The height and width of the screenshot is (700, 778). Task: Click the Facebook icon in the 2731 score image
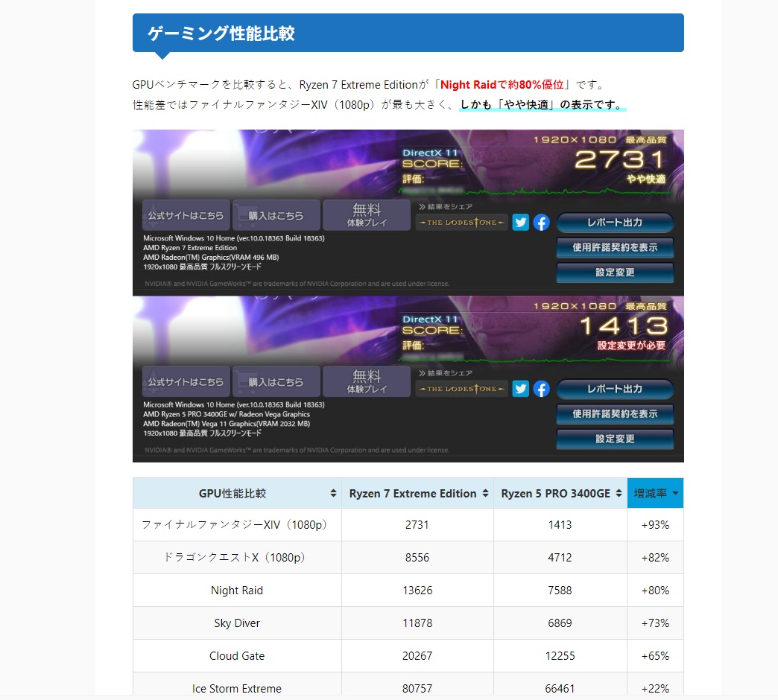point(541,222)
